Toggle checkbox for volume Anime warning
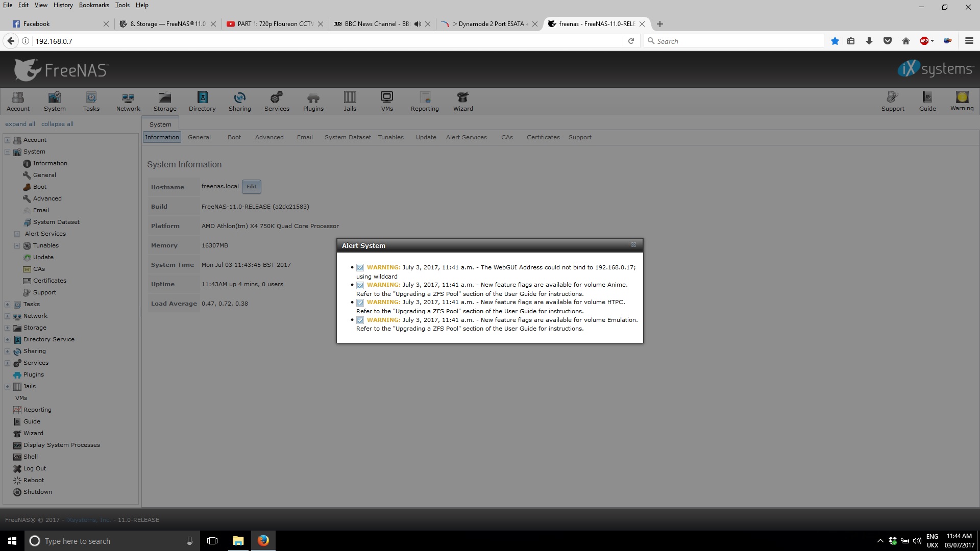This screenshot has height=551, width=980. point(360,285)
